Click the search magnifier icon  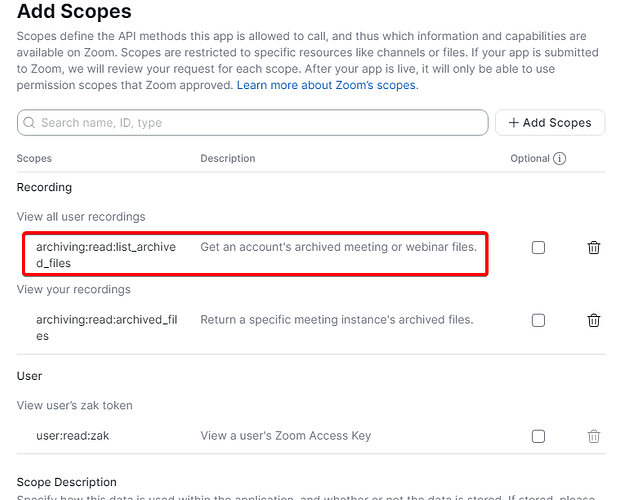pyautogui.click(x=29, y=122)
